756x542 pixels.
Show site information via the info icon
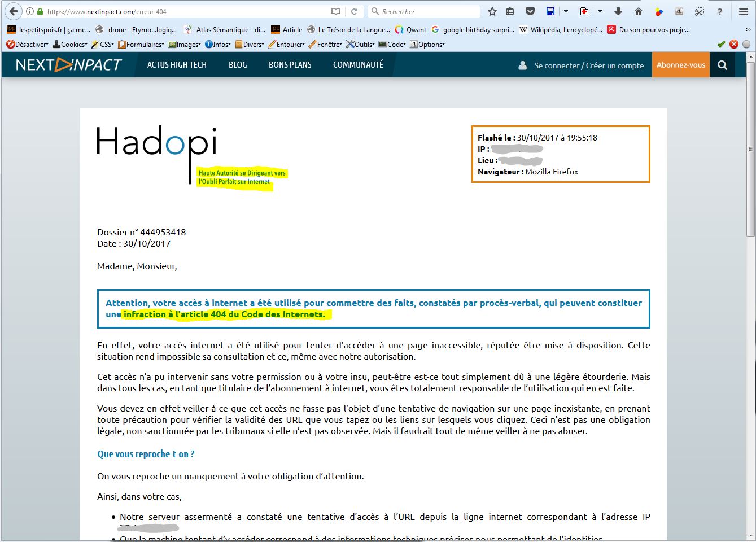coord(29,11)
